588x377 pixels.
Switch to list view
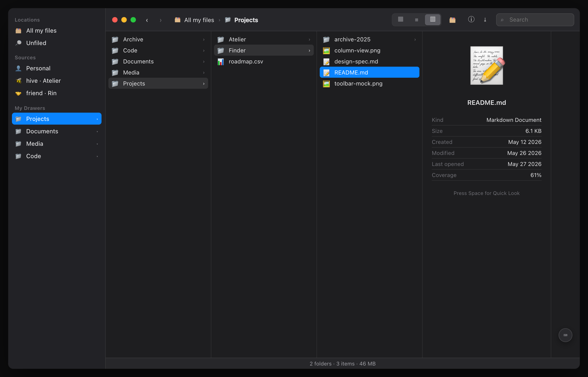(417, 20)
